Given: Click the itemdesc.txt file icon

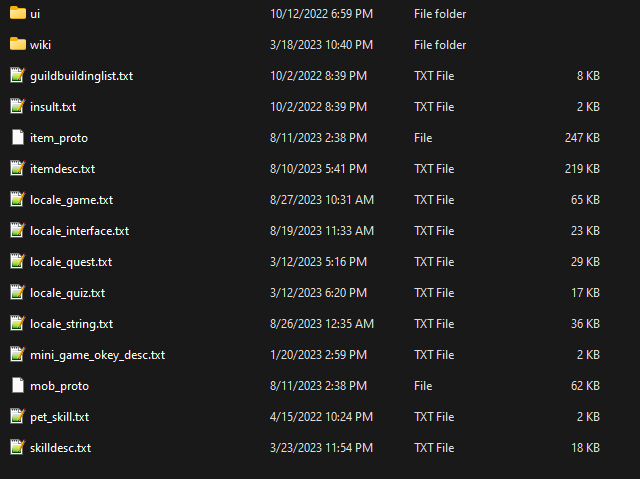Looking at the screenshot, I should [17, 169].
